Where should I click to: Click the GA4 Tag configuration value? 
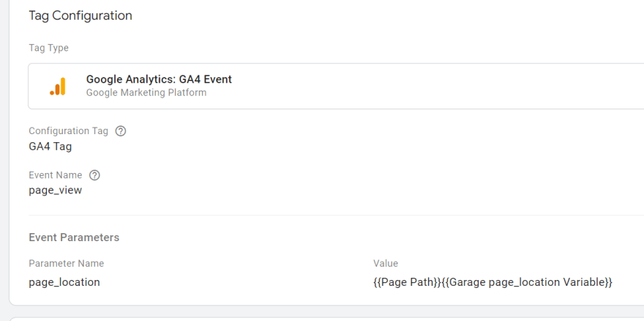(x=50, y=146)
